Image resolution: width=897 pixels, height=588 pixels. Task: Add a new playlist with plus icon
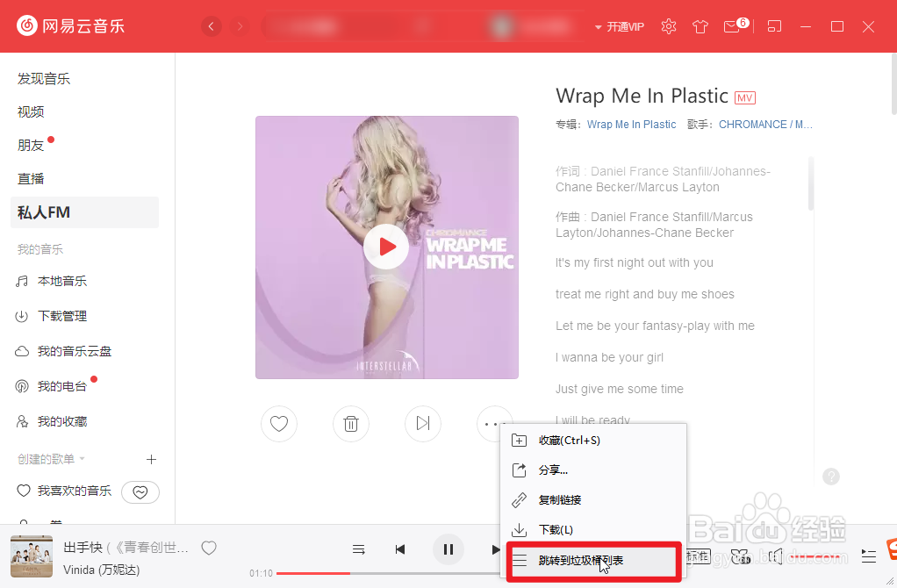pyautogui.click(x=151, y=459)
